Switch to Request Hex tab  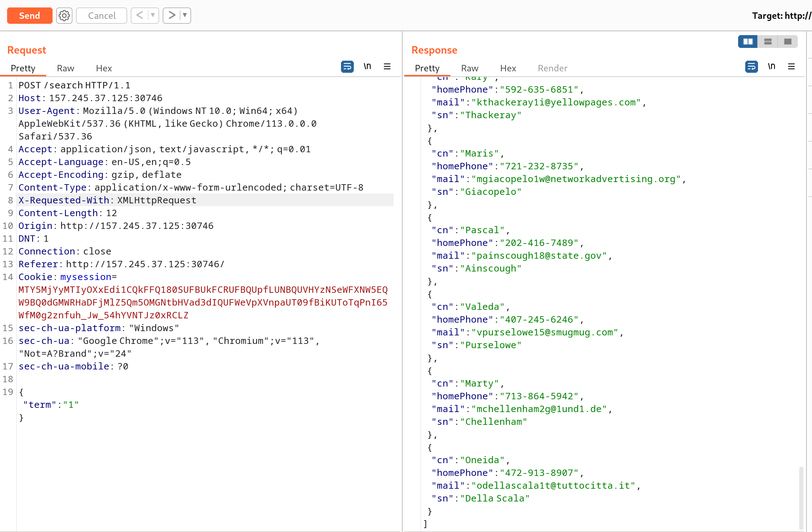point(104,68)
